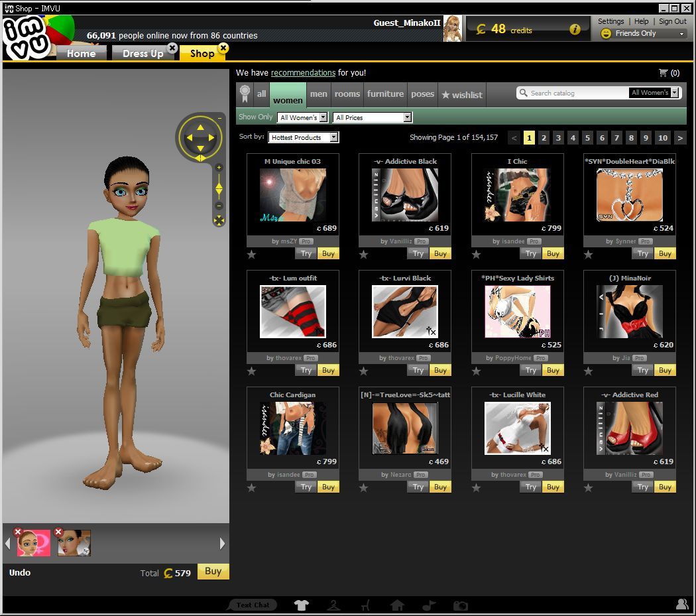The height and width of the screenshot is (616, 696).
Task: Open the clothing shirt icon in bottom bar
Action: pos(302,605)
